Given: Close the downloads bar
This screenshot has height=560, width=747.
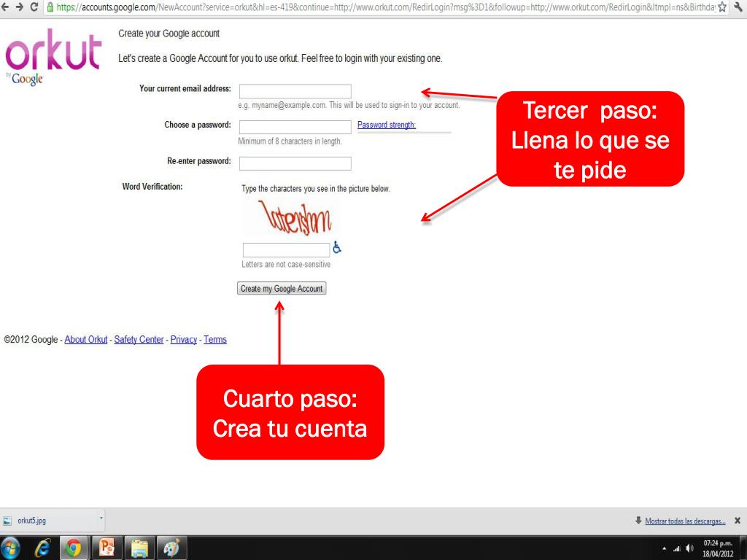Looking at the screenshot, I should (x=738, y=521).
